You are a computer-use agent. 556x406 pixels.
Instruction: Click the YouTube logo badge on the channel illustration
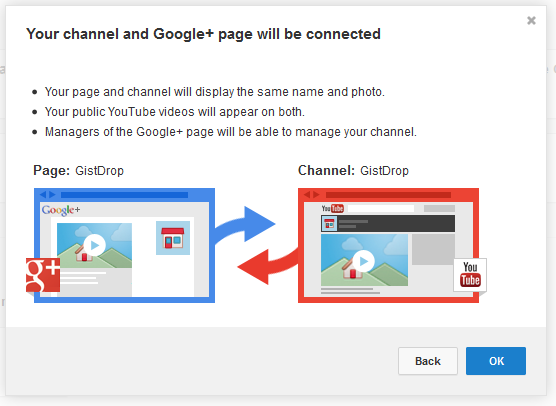[470, 275]
